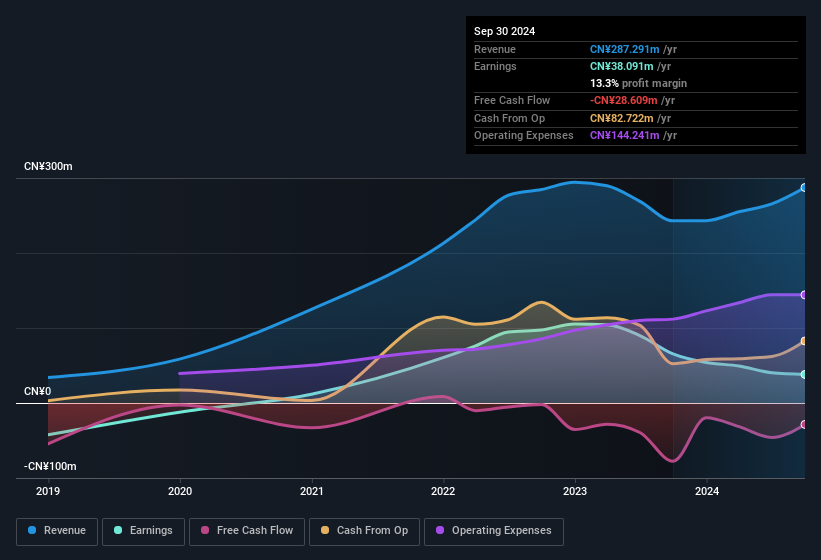Screen dimensions: 821x560
Task: Click the Cash From Op end-point marker
Action: [804, 341]
